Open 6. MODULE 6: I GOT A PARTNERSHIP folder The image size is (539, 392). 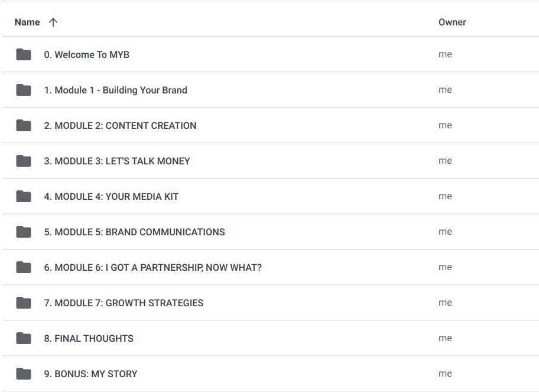pos(152,268)
